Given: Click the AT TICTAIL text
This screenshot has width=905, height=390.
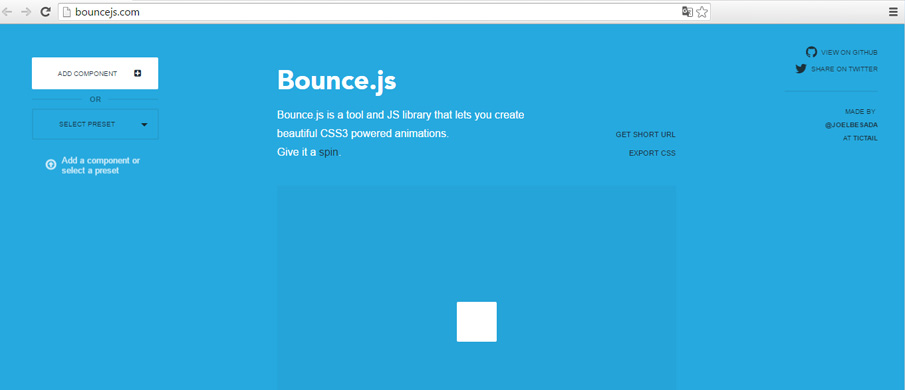Looking at the screenshot, I should click(x=861, y=138).
